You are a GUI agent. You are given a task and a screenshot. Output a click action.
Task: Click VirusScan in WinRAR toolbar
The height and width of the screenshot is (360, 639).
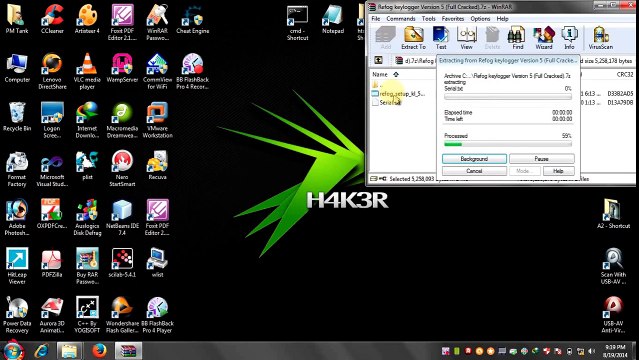coord(601,38)
